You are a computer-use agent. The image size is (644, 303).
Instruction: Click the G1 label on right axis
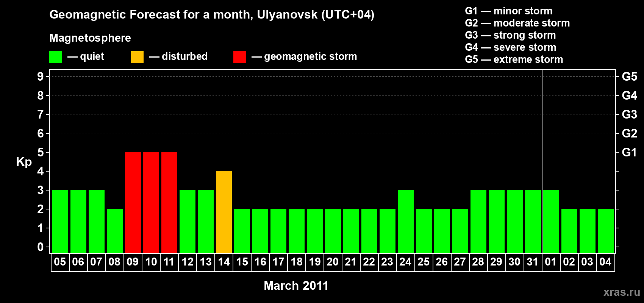point(630,152)
